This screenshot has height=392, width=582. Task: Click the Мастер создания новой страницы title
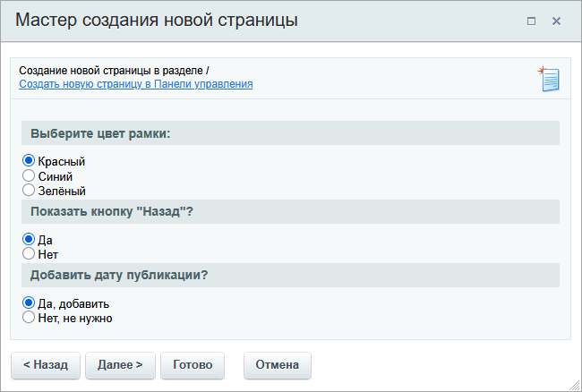[x=157, y=20]
